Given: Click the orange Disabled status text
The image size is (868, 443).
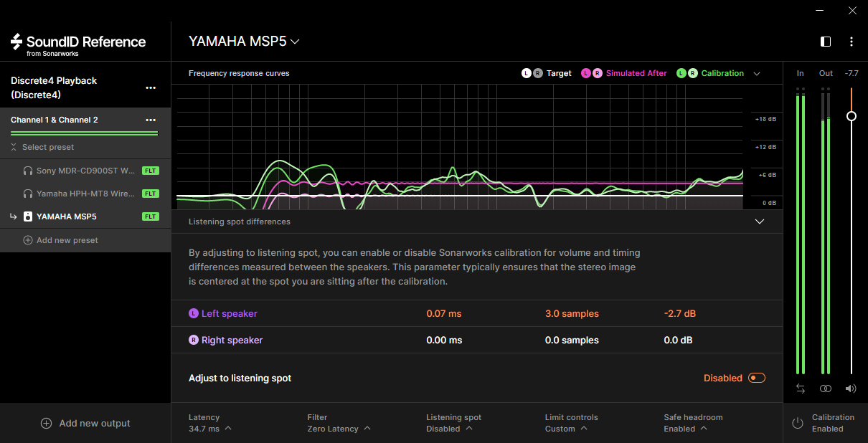Looking at the screenshot, I should (x=723, y=378).
